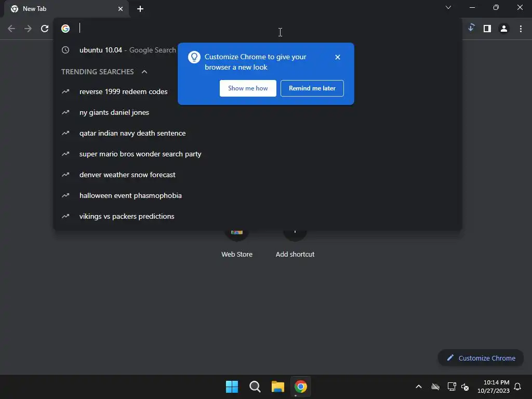Viewport: 532px width, 399px height.
Task: Launch File Explorer from the taskbar
Action: 277,387
